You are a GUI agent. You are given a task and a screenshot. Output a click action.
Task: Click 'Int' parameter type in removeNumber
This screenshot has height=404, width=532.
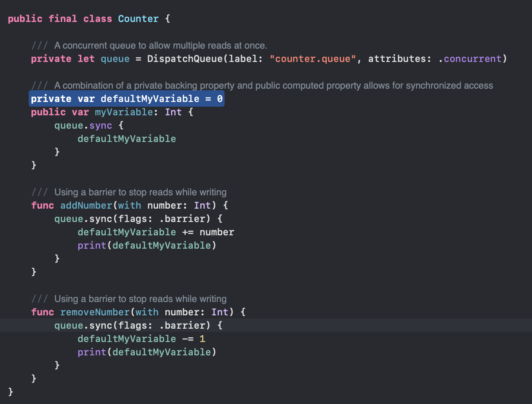coord(220,312)
